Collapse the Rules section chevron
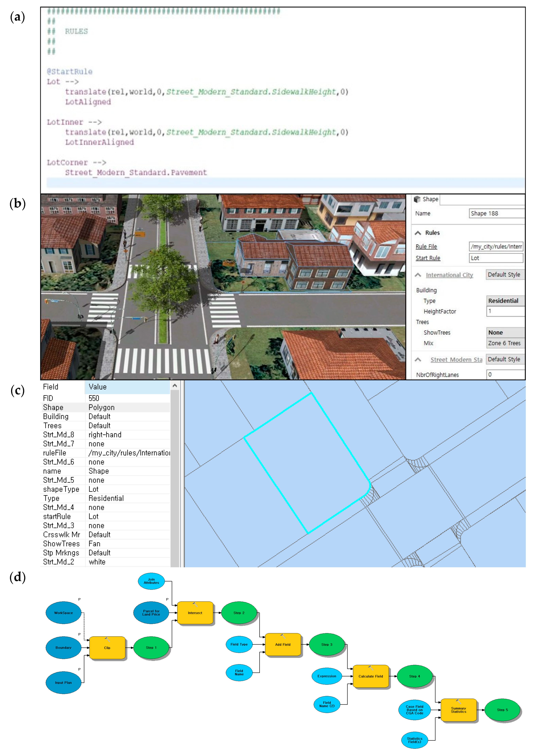 coord(418,233)
